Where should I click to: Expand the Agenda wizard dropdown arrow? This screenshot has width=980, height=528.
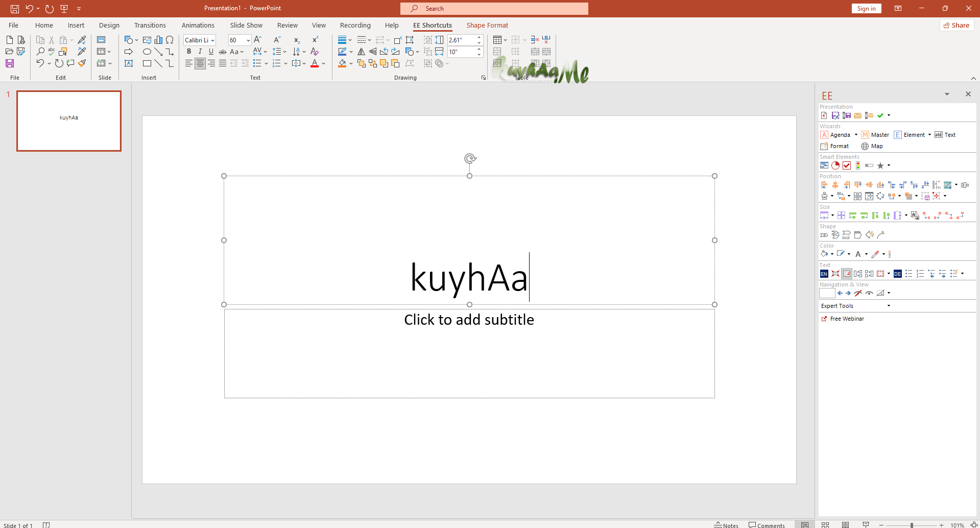[x=856, y=135]
